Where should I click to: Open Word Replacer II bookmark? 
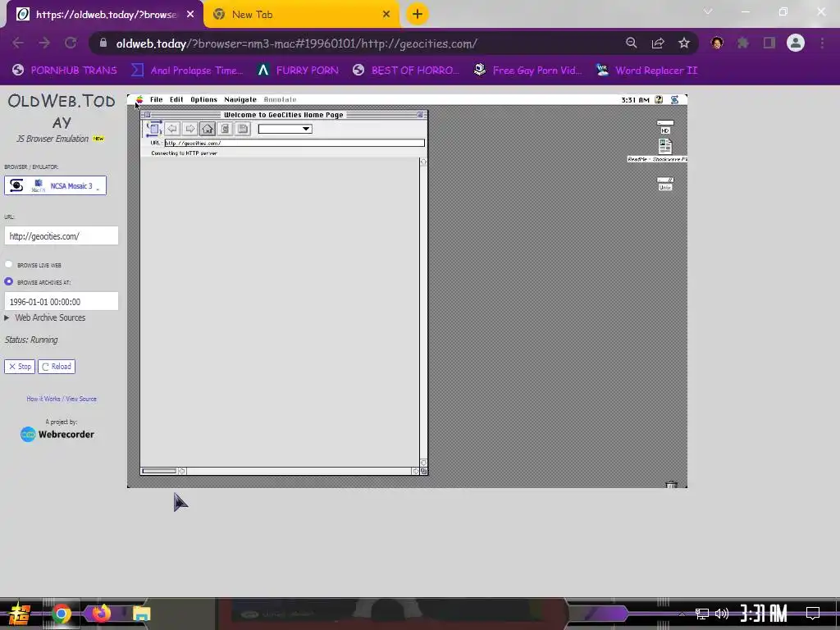646,71
